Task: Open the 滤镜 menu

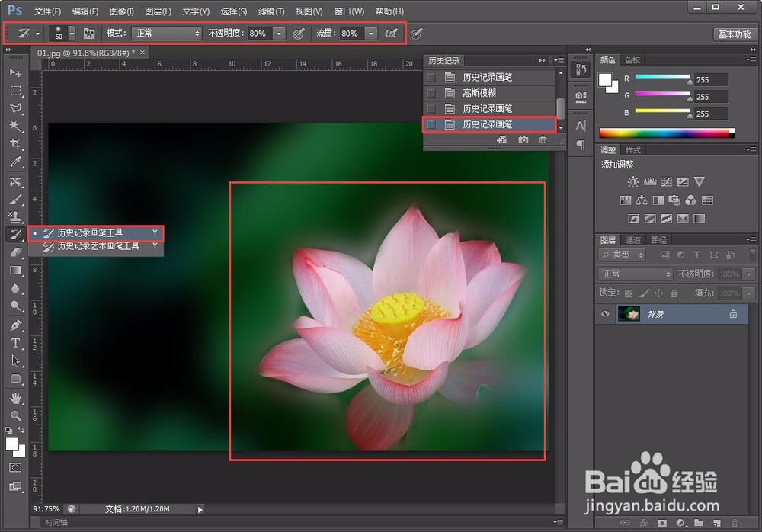Action: (x=270, y=11)
